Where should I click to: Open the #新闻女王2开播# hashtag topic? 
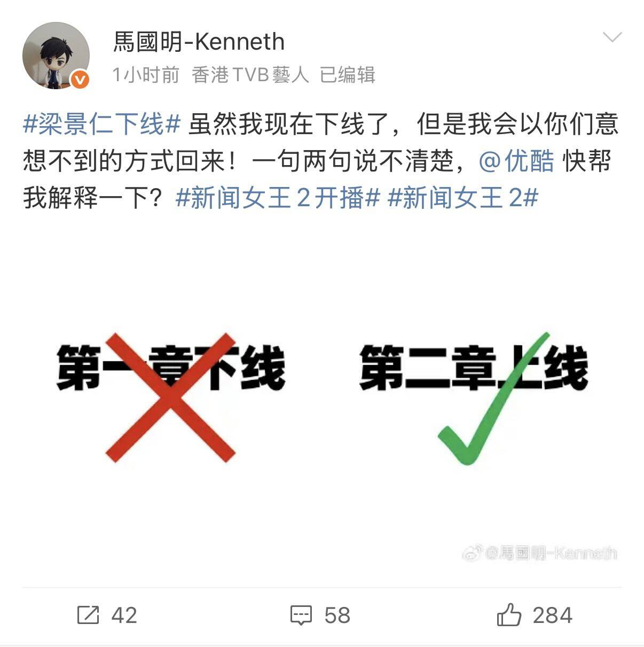(x=278, y=198)
